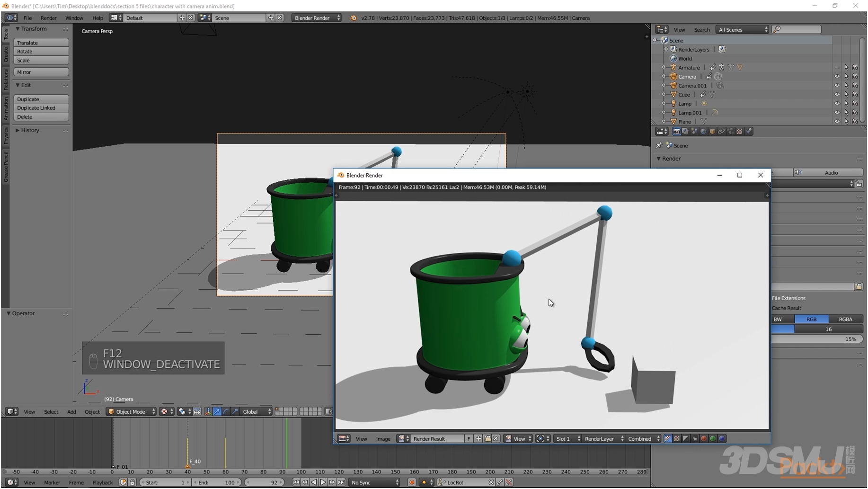868x489 pixels.
Task: Hide Lamp.001 via its eye icon
Action: click(837, 112)
